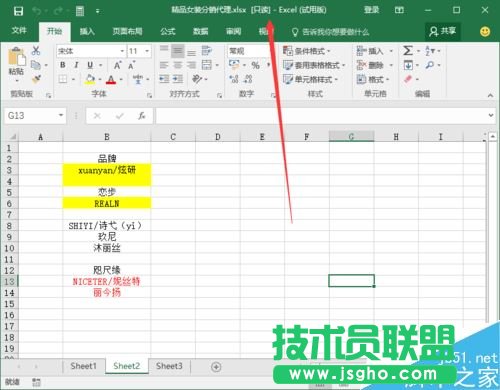
Task: Click the Merge and Center icon
Action: [207, 65]
